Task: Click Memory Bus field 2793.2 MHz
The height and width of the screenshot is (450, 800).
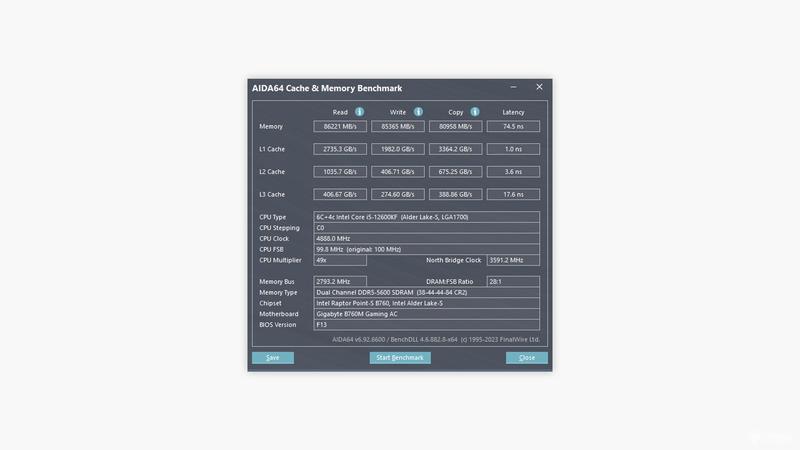Action: pyautogui.click(x=340, y=281)
